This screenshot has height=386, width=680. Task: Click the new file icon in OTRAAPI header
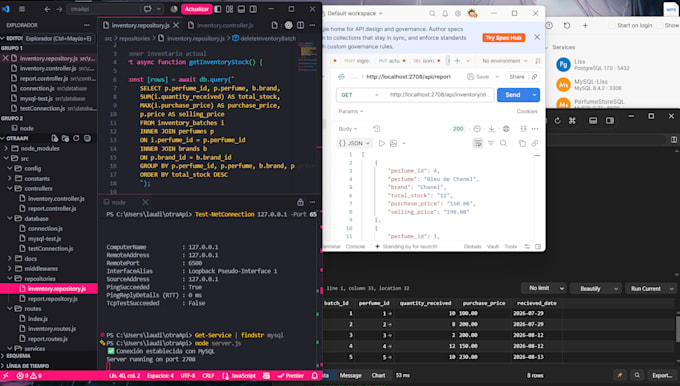[55, 138]
